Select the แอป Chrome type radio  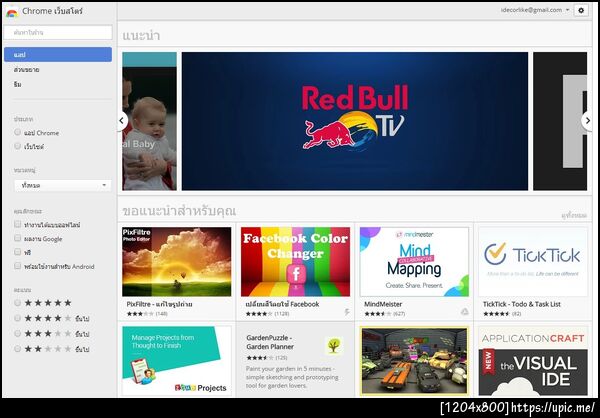tap(17, 132)
